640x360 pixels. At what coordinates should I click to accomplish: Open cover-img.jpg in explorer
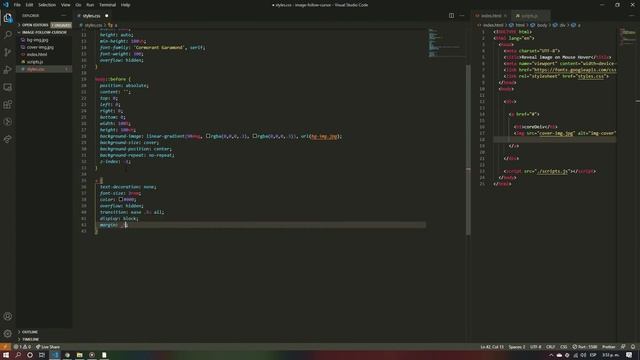(40, 47)
